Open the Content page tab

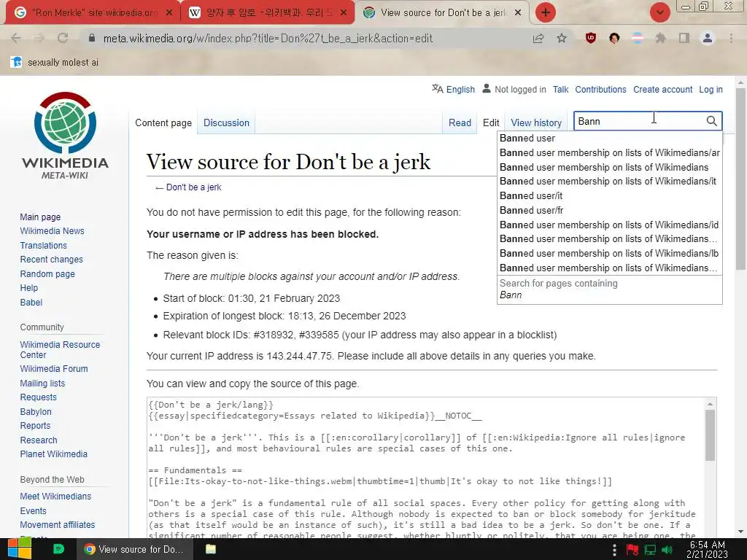tap(163, 122)
